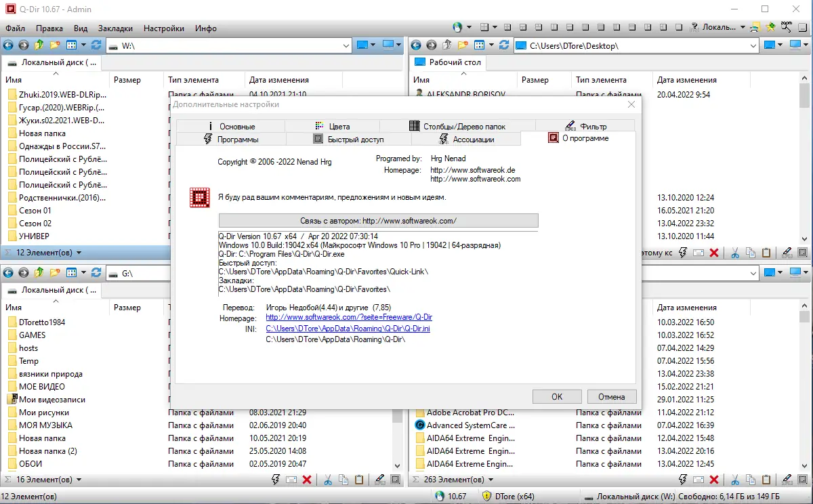The width and height of the screenshot is (813, 504).
Task: Switch to the Столбцы/Дерево папок tab
Action: click(457, 126)
